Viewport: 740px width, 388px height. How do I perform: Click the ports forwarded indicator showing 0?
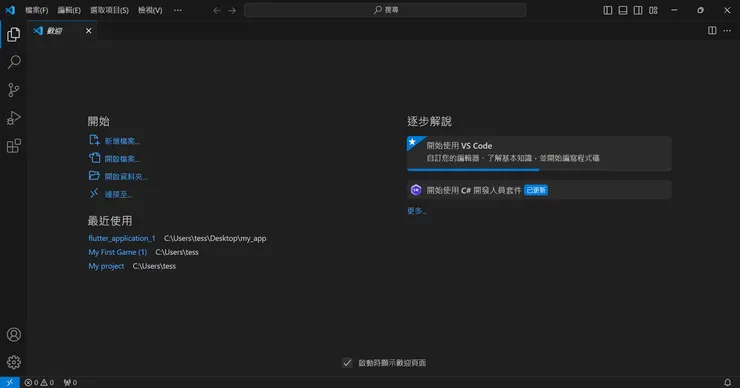[x=70, y=383]
